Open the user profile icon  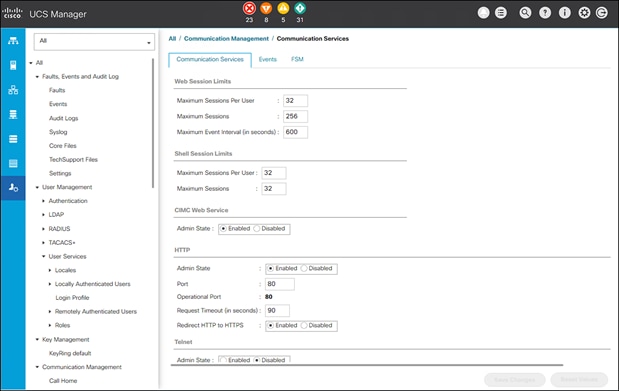click(483, 13)
